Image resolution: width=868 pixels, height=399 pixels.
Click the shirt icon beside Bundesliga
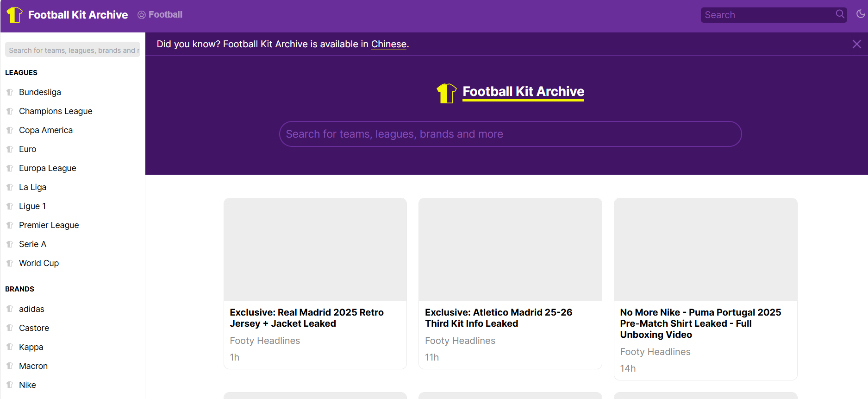pyautogui.click(x=10, y=92)
